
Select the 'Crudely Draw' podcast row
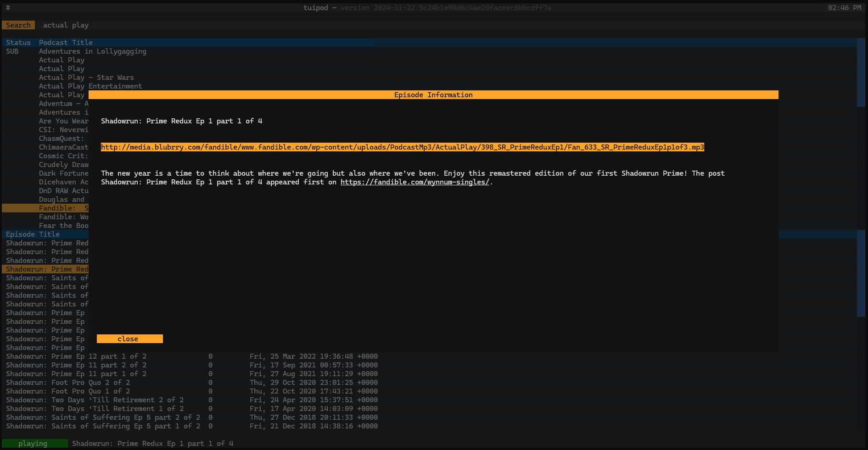tap(63, 165)
